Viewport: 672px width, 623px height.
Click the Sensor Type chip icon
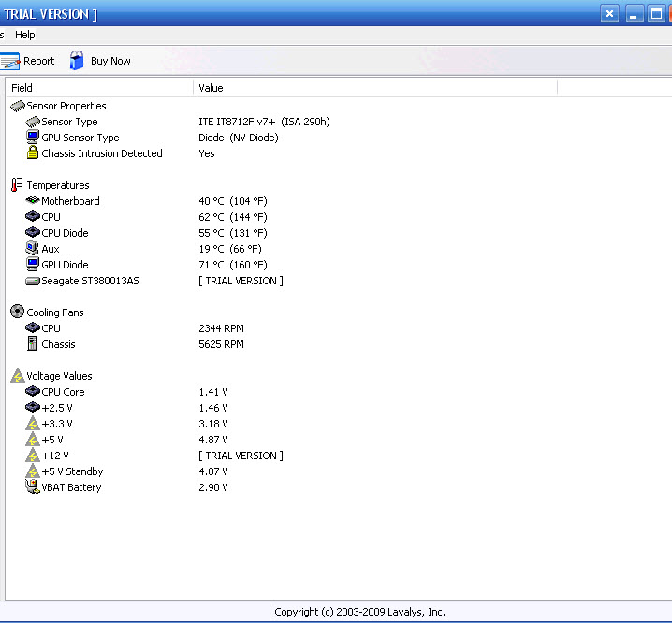[x=33, y=122]
